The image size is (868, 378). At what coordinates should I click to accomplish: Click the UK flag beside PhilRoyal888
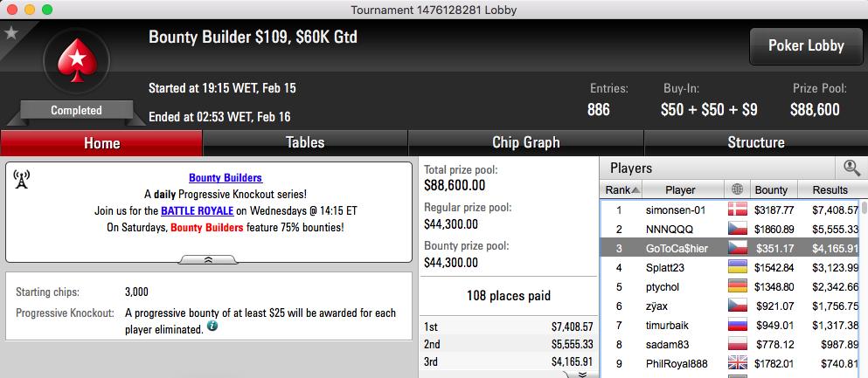(738, 364)
